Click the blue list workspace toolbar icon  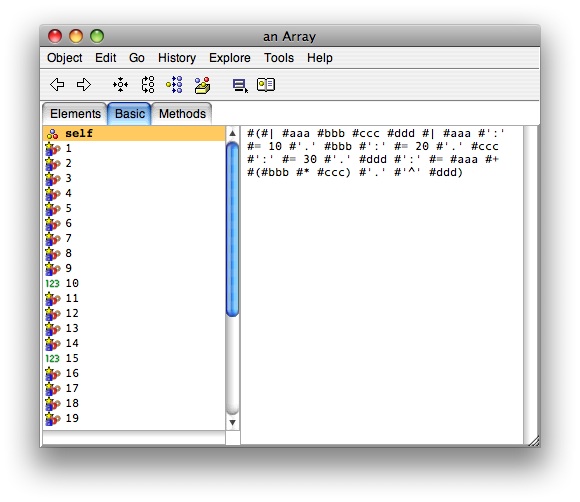(240, 85)
